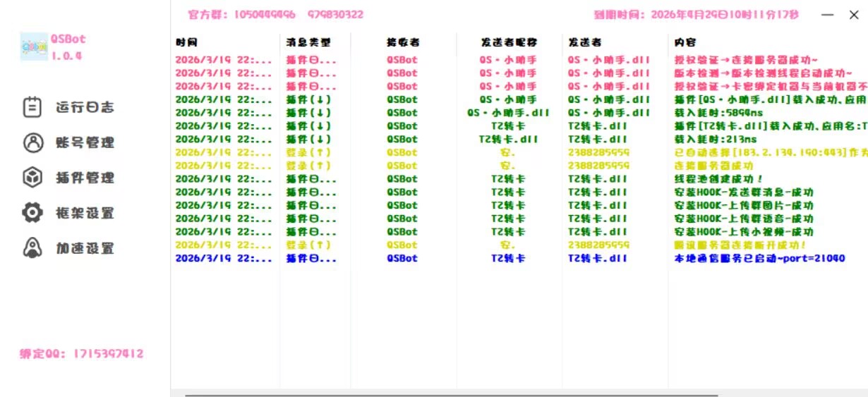This screenshot has width=868, height=397.
Task: Click the QSBot 1.0.4 version text
Action: (68, 47)
